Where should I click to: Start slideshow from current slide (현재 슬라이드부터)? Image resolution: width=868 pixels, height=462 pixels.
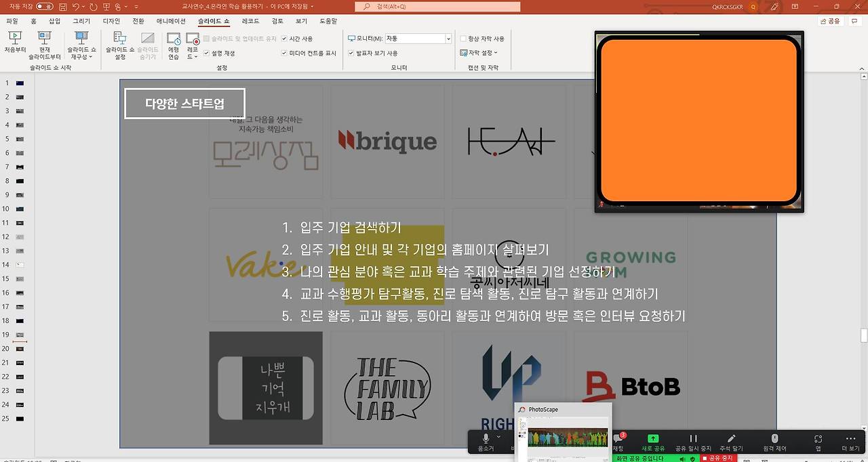tap(45, 46)
